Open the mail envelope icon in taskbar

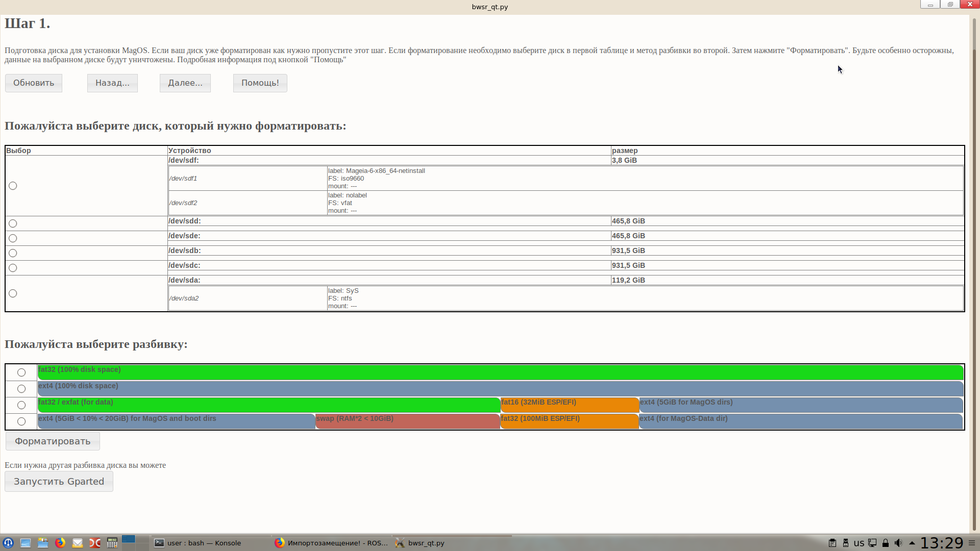[x=78, y=543]
